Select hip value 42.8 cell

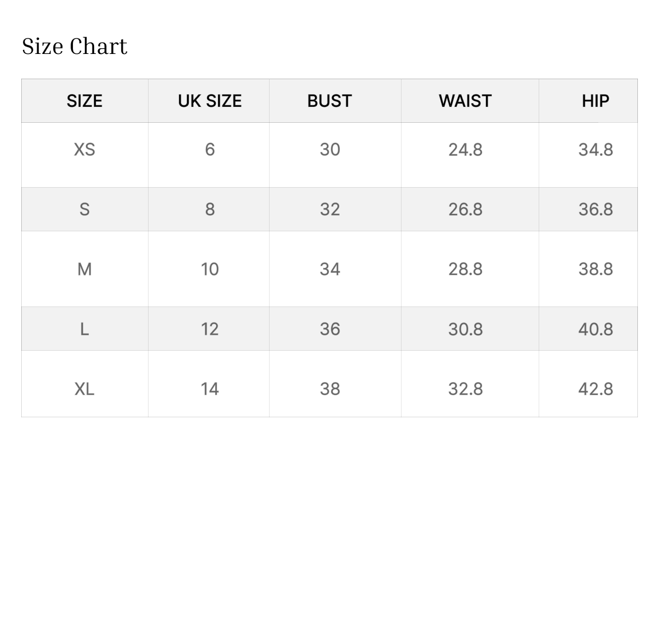[595, 389]
